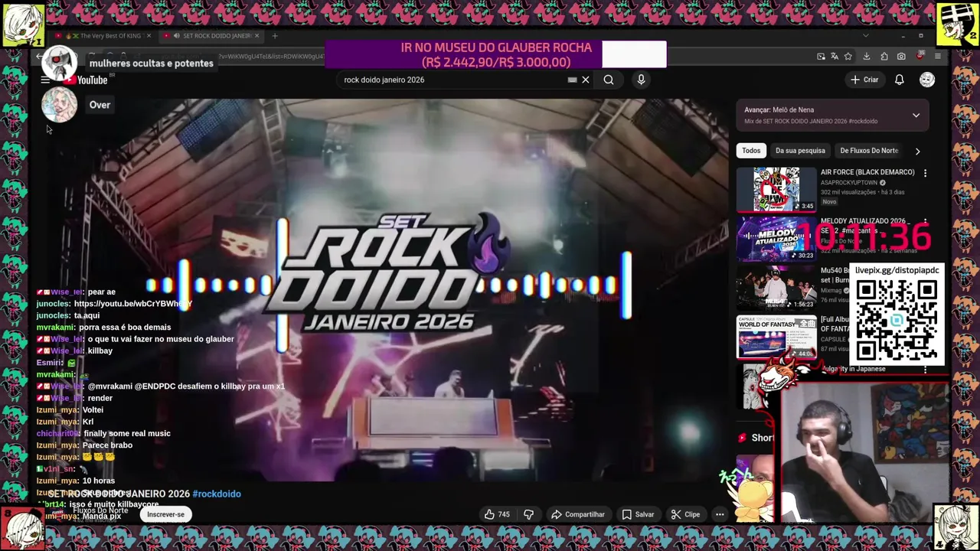Open the WORLD OF FANTASY album thumbnail
This screenshot has width=980, height=551.
point(776,337)
